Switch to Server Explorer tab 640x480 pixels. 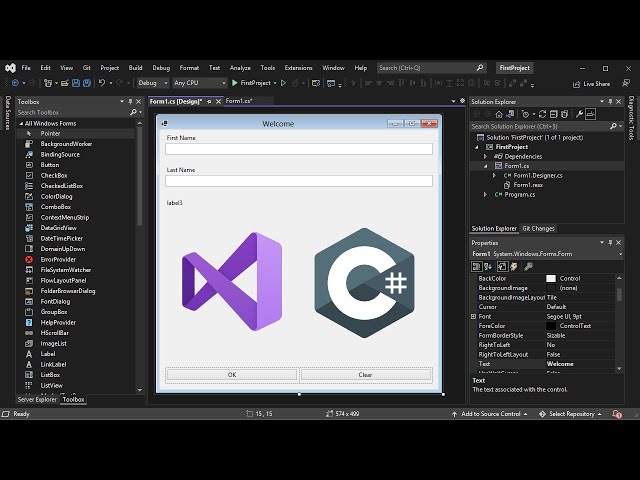coord(37,399)
